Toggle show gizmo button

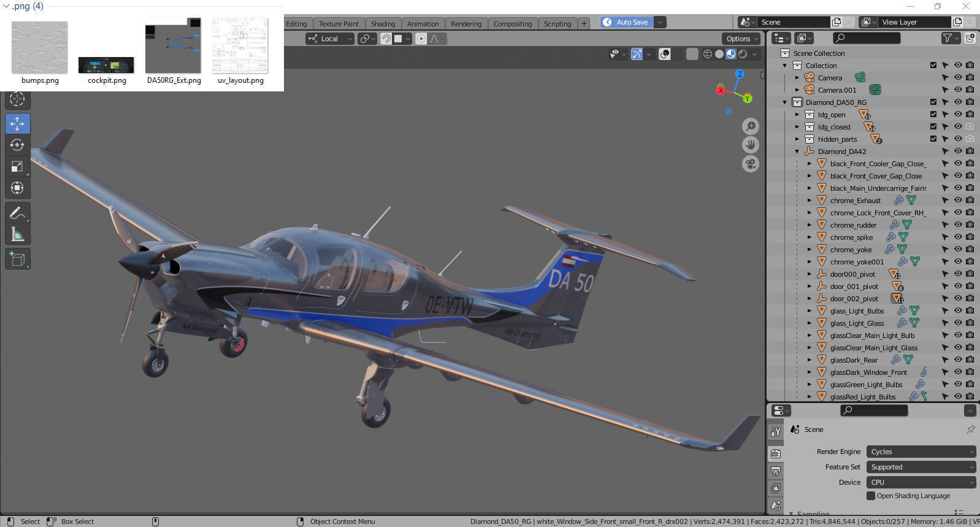pyautogui.click(x=637, y=54)
